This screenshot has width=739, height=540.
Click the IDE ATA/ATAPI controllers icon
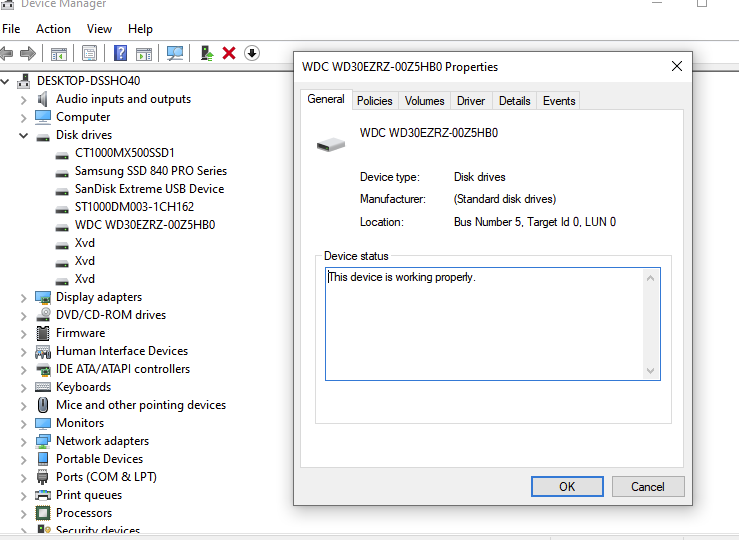tap(43, 369)
